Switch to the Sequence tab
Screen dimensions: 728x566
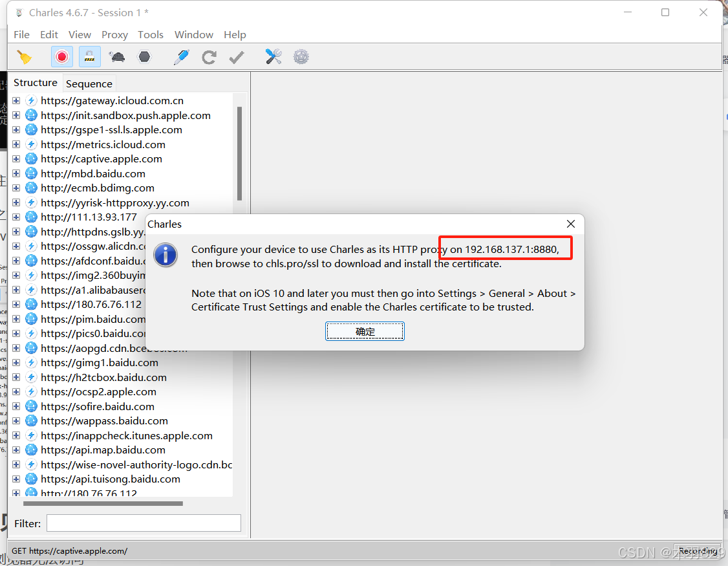[89, 83]
